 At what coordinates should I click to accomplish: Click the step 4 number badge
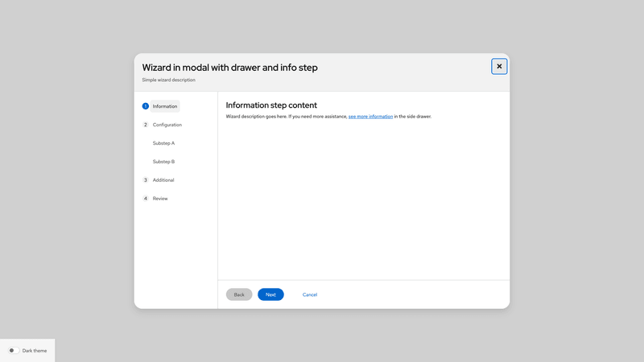pyautogui.click(x=146, y=199)
